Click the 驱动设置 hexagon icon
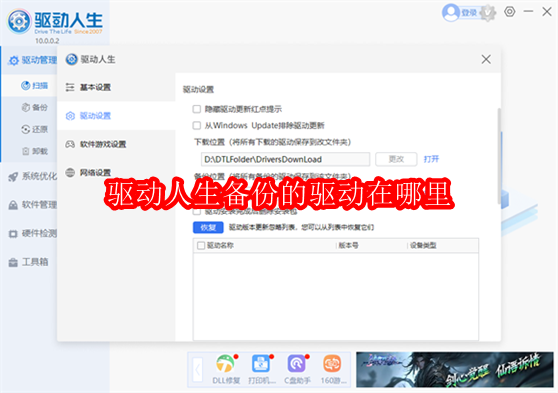This screenshot has width=558, height=393. 70,116
